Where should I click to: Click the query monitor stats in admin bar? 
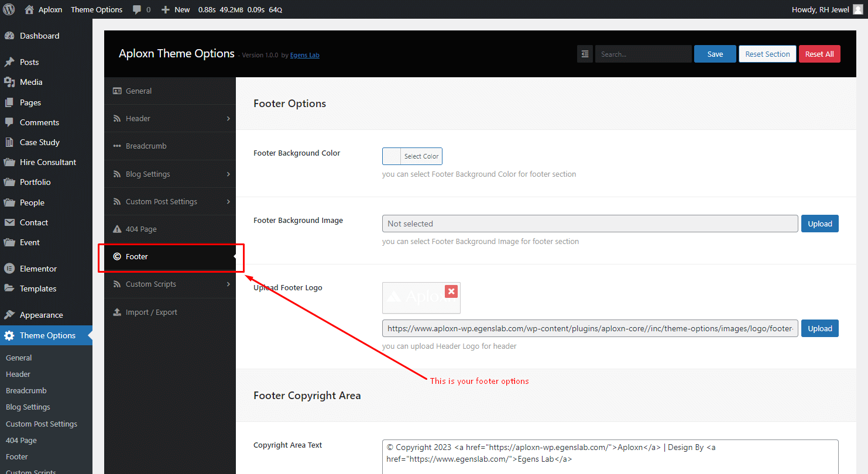click(x=240, y=9)
